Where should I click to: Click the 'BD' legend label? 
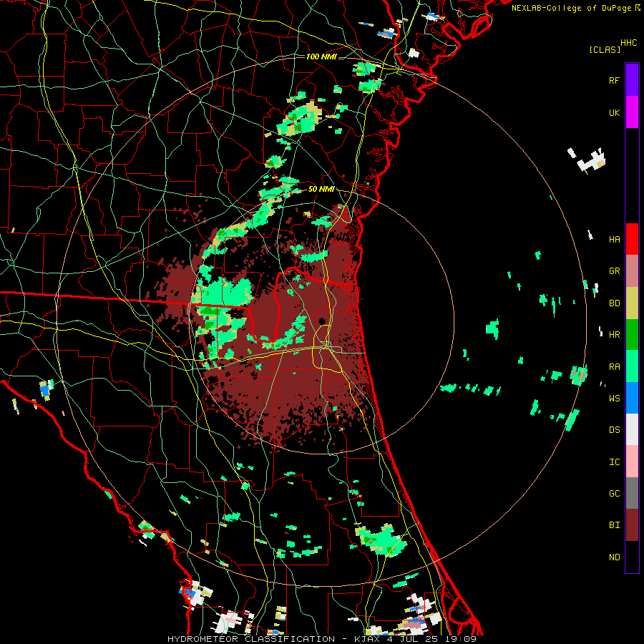[615, 303]
